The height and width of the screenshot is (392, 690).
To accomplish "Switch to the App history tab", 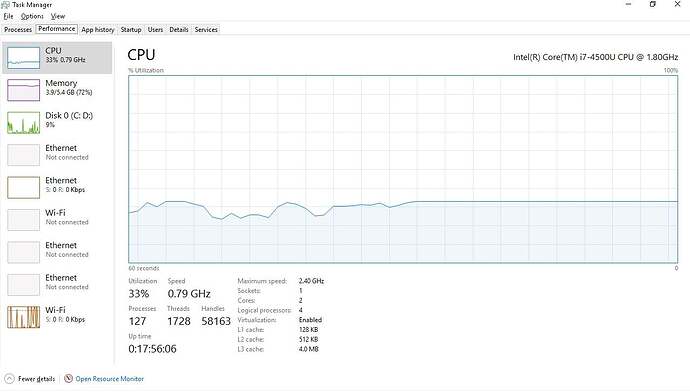I will pos(98,29).
